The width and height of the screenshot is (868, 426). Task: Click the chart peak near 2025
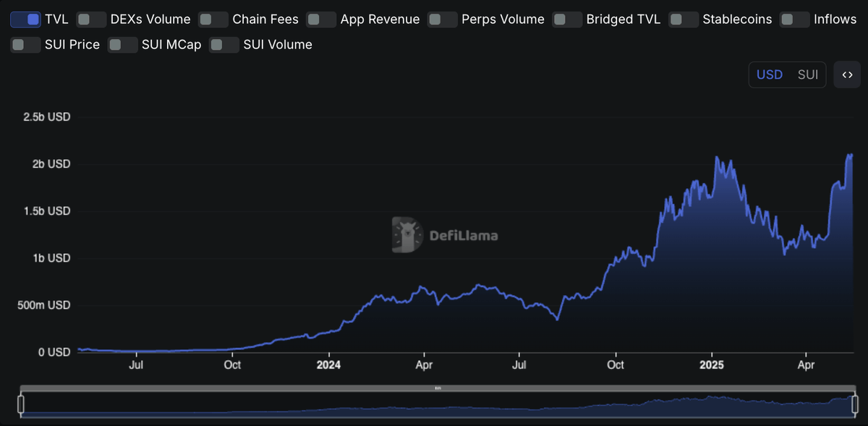coord(717,157)
